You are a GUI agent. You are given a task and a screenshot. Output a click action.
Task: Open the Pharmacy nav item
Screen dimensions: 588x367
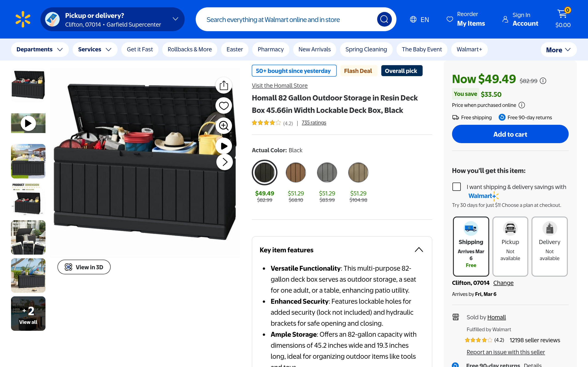(x=270, y=50)
